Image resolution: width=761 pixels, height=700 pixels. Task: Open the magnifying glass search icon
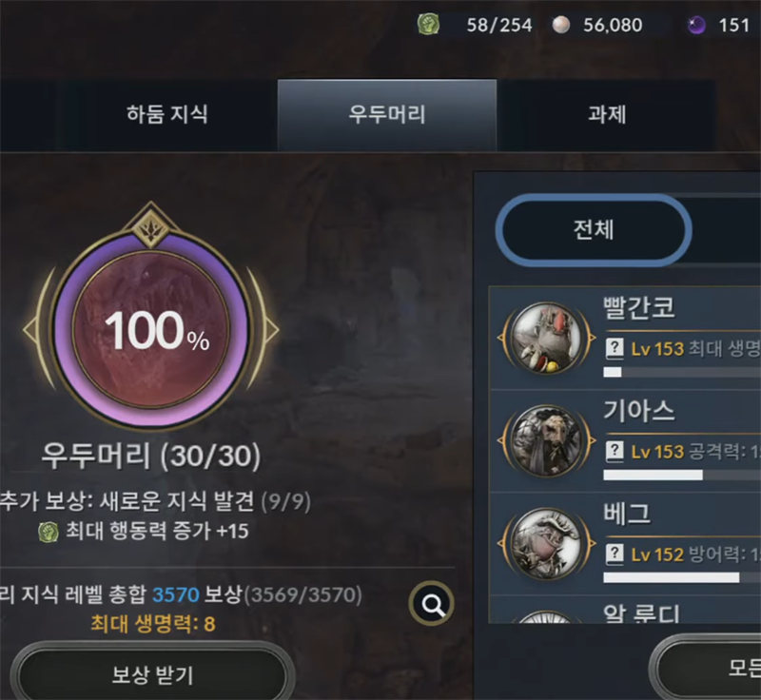[x=432, y=604]
